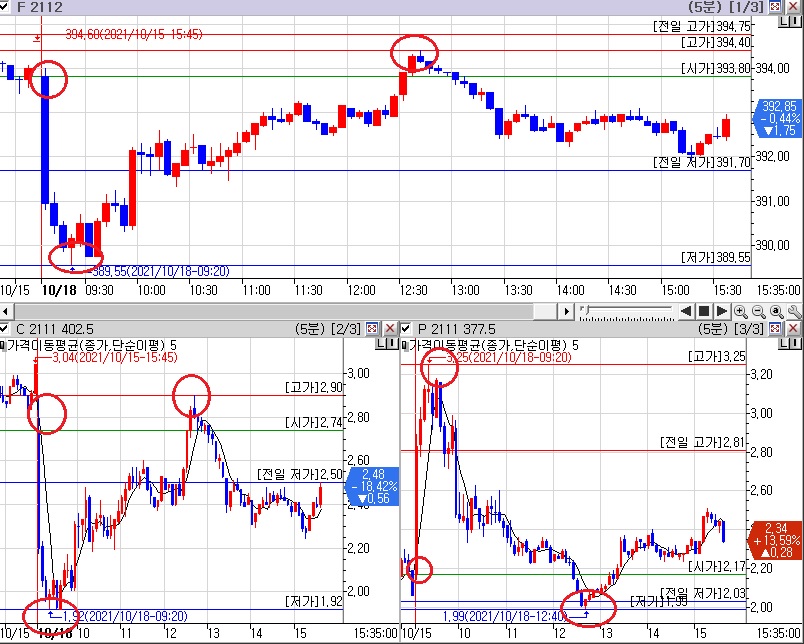Click the (5분) [1/3] period label
Screen dimensions: 804x644
point(727,7)
